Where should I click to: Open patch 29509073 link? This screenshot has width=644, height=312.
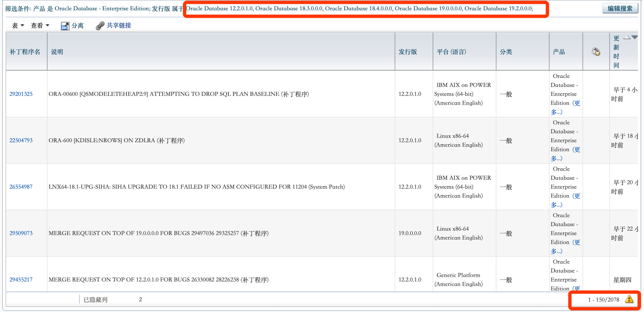[21, 233]
